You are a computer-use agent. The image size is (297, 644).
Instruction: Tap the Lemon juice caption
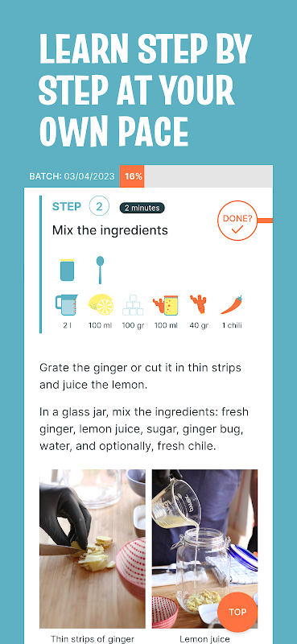pos(204,639)
